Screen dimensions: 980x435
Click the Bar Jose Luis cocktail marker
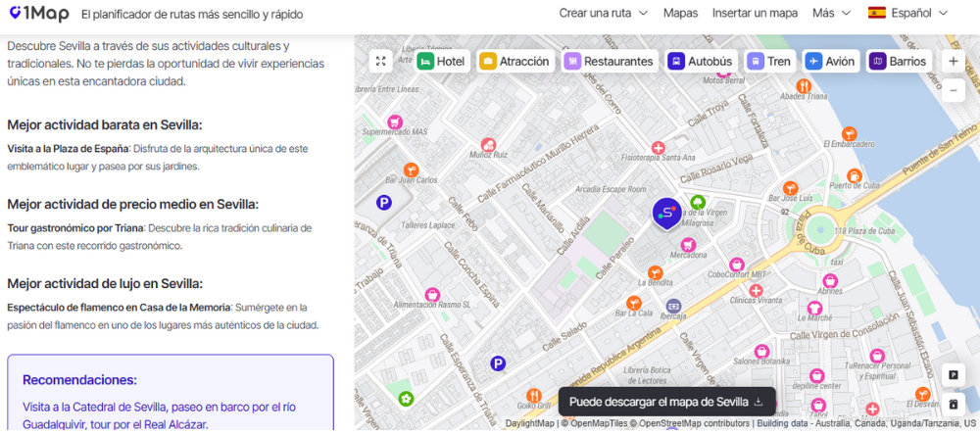791,187
